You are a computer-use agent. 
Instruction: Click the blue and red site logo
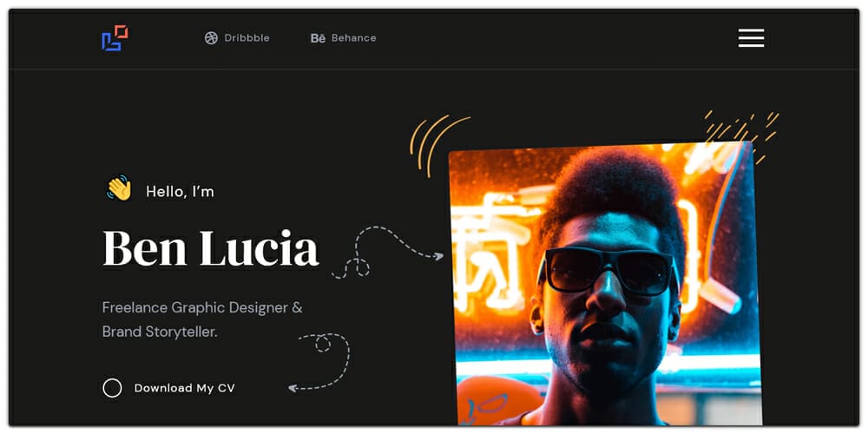tap(115, 38)
